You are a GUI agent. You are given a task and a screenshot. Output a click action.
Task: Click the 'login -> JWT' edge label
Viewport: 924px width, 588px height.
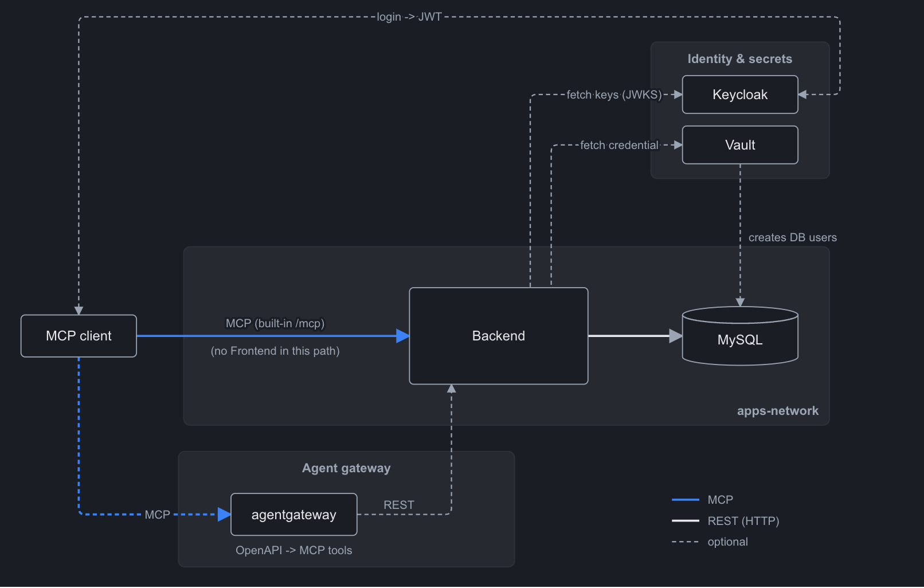click(409, 17)
